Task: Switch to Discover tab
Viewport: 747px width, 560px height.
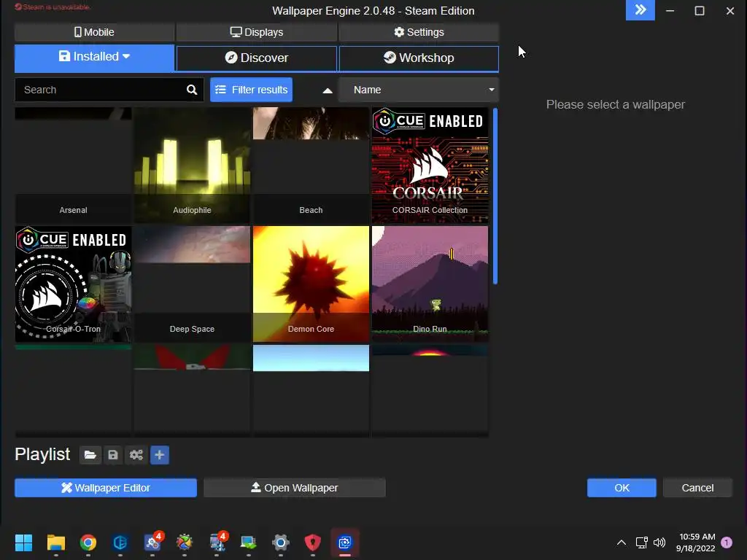Action: [x=257, y=58]
